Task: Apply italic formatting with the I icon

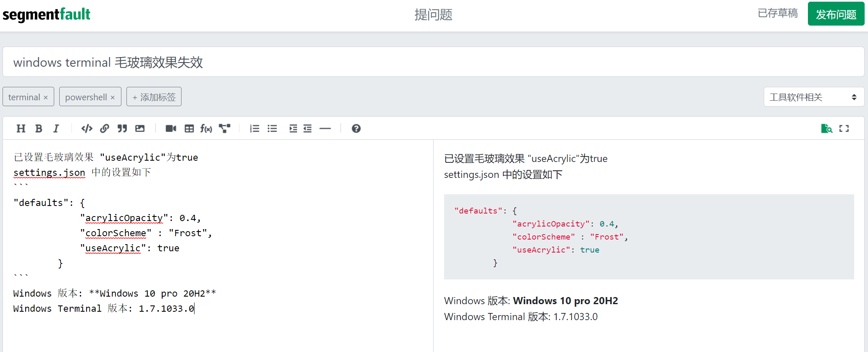Action: [x=56, y=128]
